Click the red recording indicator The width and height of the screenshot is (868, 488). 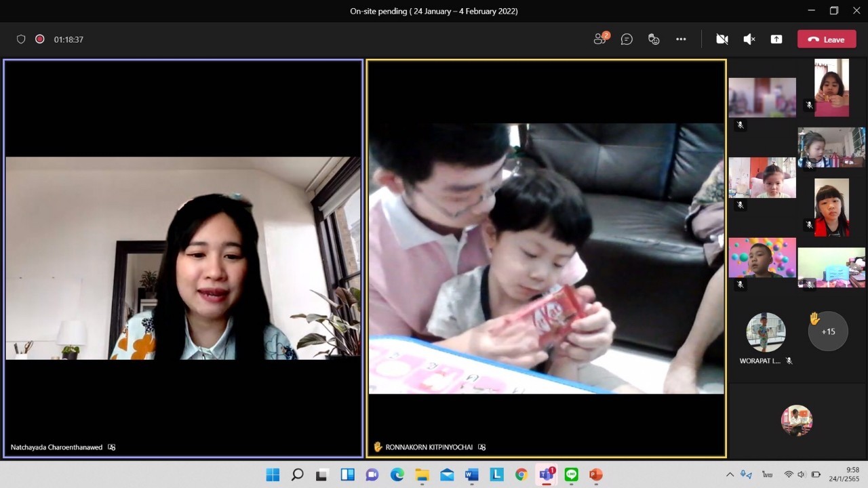pos(40,39)
